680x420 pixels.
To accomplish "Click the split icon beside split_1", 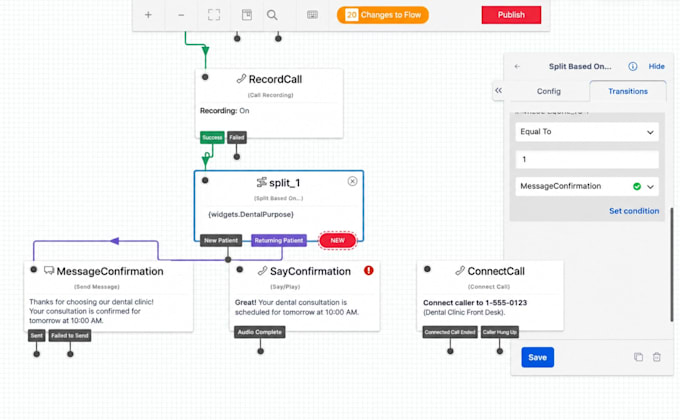I will (262, 183).
